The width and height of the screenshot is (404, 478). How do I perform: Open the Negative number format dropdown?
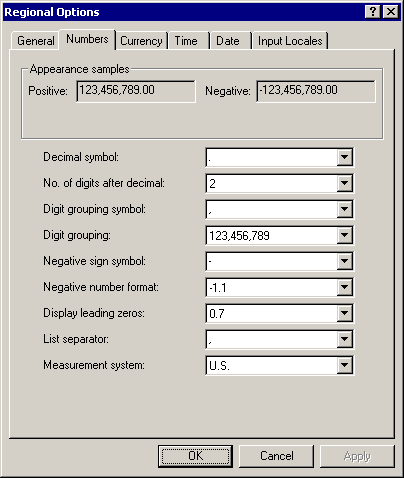click(x=344, y=287)
